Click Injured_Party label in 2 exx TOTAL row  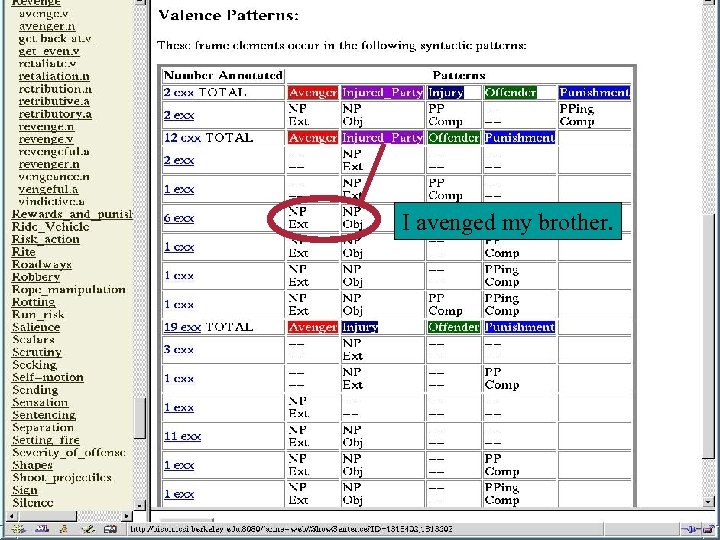[x=382, y=92]
